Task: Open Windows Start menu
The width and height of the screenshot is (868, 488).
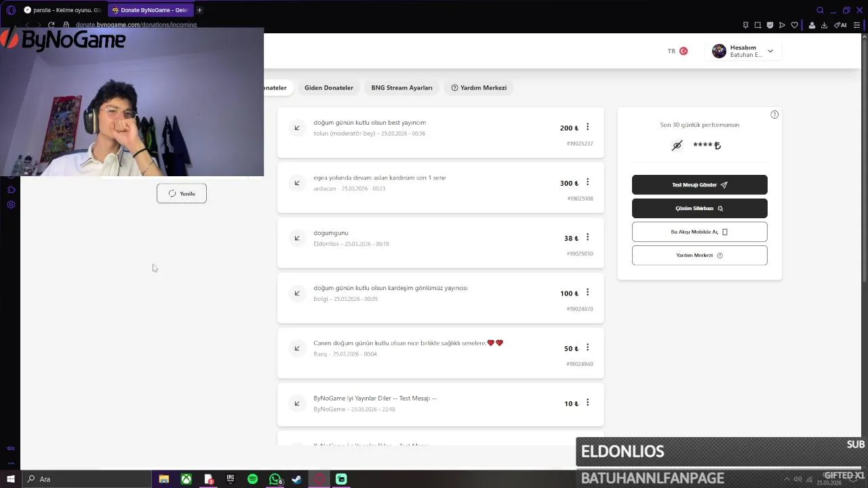Action: (10, 479)
